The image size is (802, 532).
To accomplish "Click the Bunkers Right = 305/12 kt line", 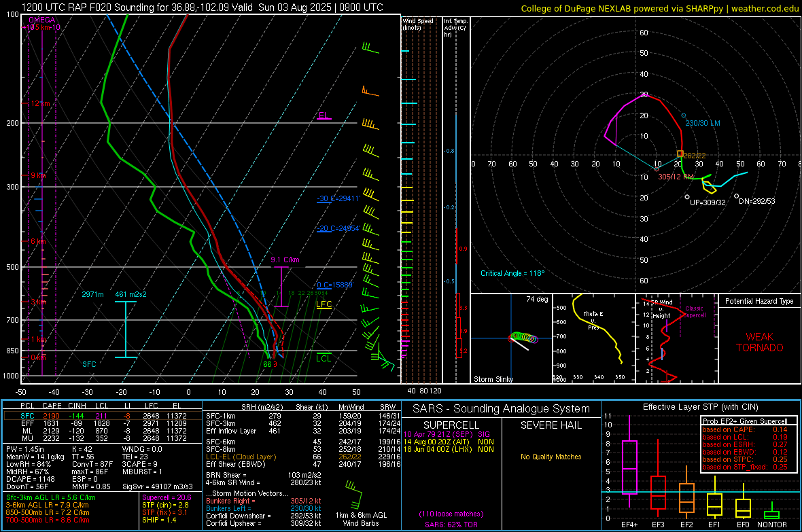I will click(264, 501).
